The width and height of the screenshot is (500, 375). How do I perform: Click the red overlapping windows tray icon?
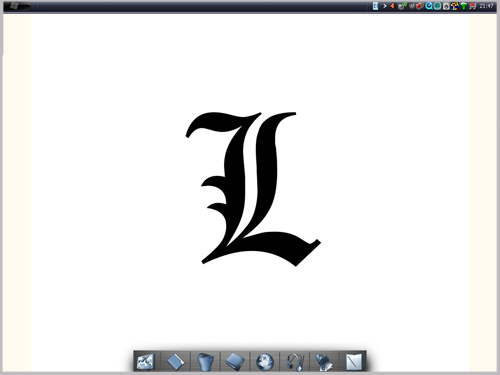[420, 6]
